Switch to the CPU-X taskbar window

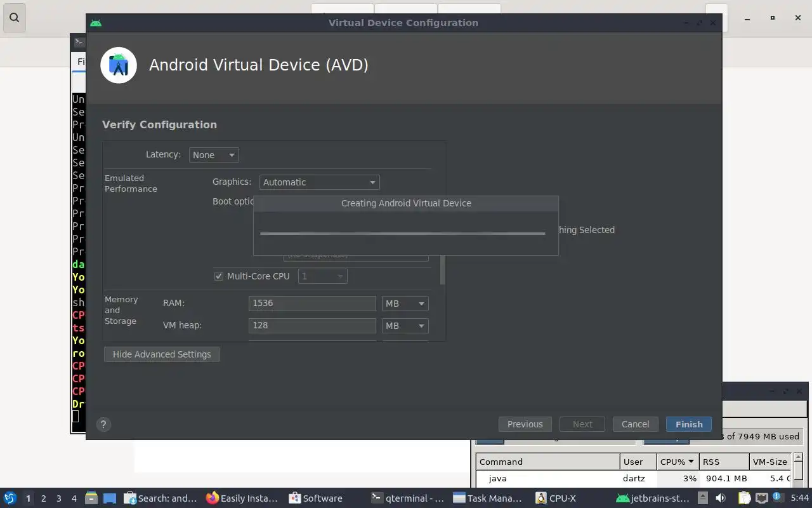pyautogui.click(x=556, y=498)
